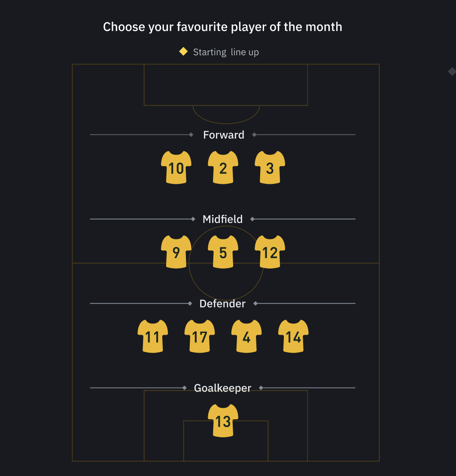Select defender jersey number 11
This screenshot has width=456, height=476.
tap(152, 336)
